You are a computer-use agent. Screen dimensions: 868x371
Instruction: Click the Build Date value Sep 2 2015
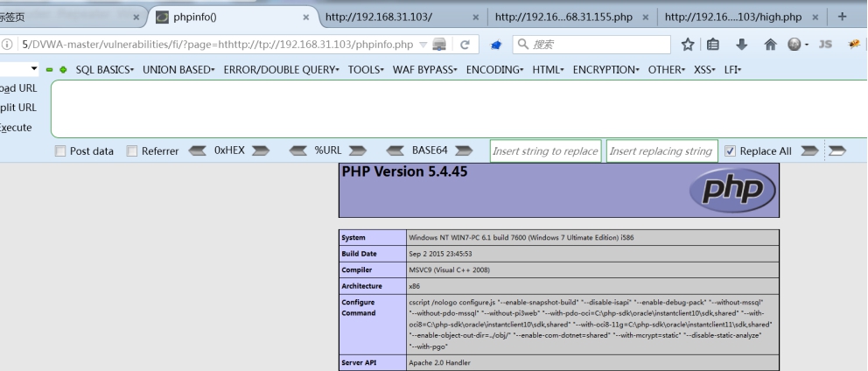tap(441, 254)
